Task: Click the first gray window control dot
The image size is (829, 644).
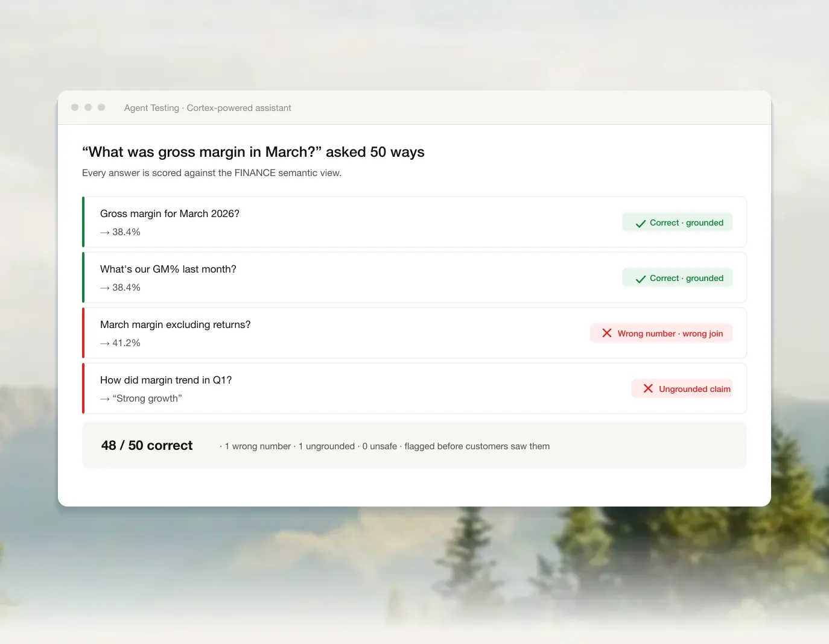Action: point(75,107)
